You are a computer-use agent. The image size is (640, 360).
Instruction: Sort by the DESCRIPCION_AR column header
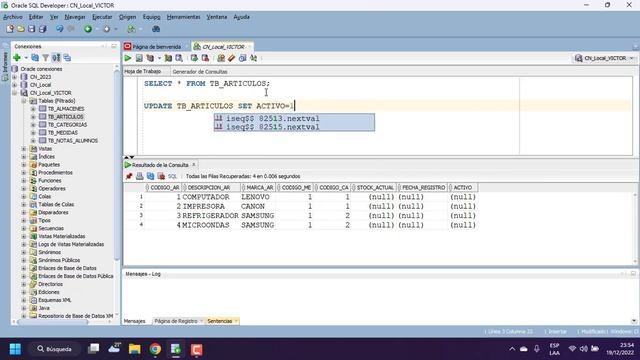211,187
